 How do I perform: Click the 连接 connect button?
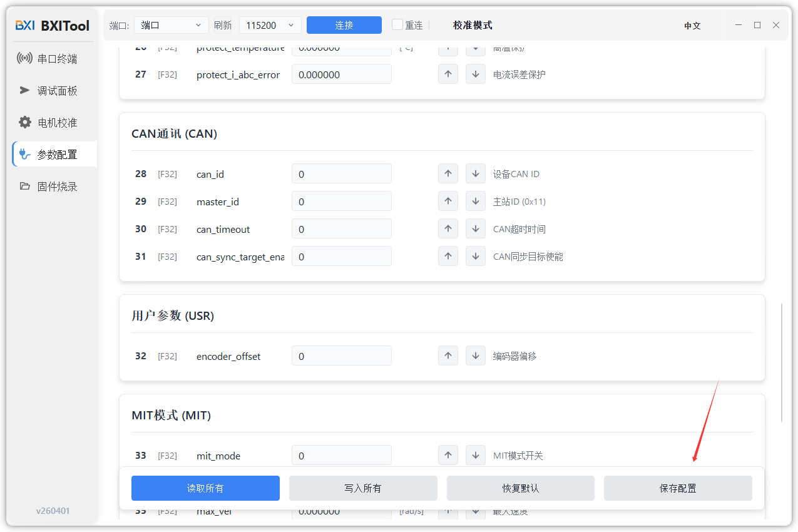[x=344, y=25]
